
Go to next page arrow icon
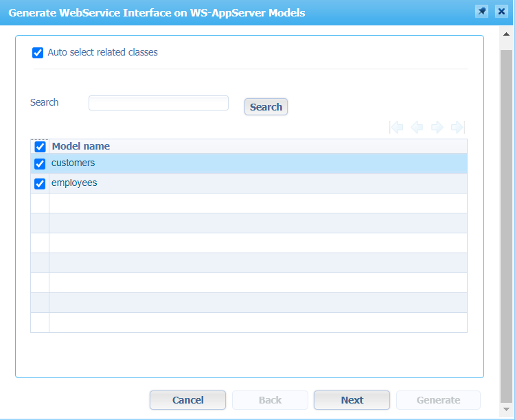click(437, 127)
